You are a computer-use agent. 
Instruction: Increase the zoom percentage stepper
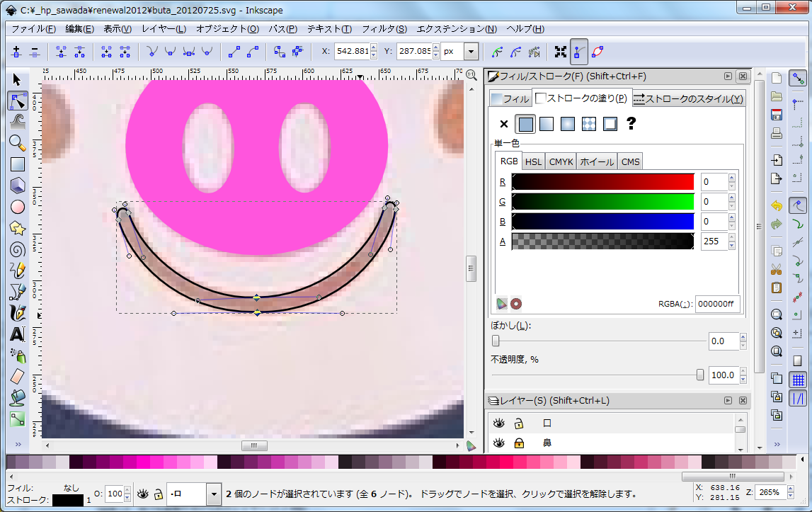click(791, 489)
